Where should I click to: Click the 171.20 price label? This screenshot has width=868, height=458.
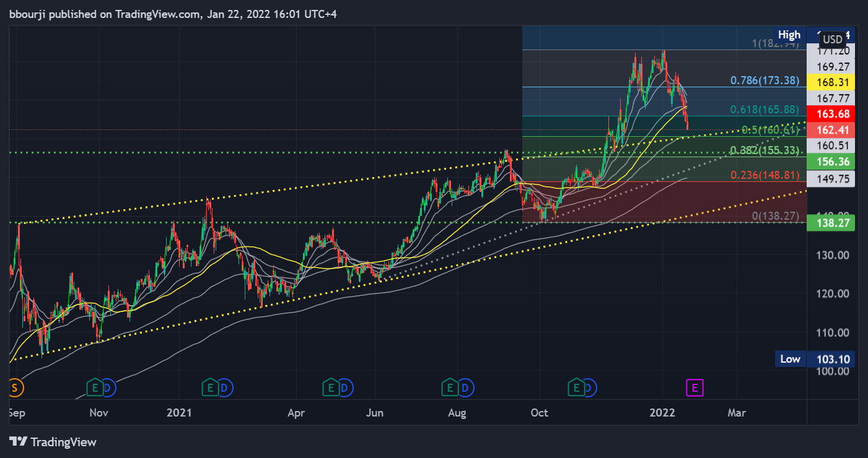[x=831, y=52]
